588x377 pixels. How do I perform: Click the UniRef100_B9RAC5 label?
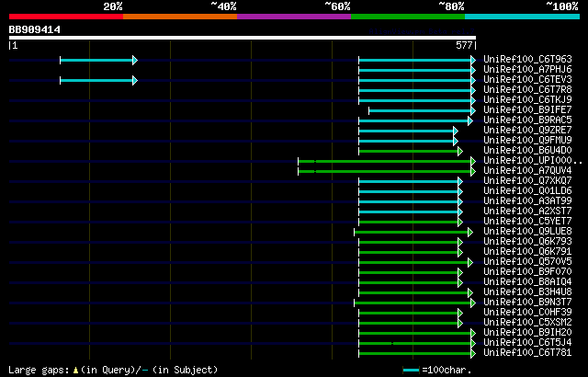[527, 120]
